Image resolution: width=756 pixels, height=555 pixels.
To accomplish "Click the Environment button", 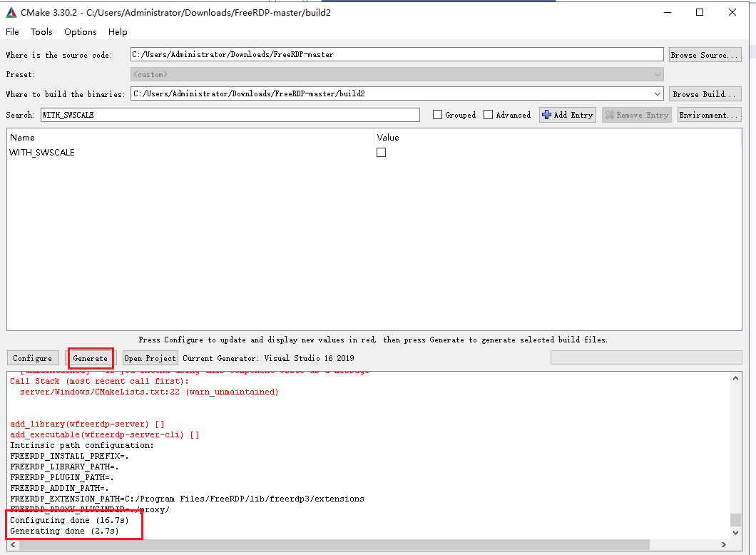I will pyautogui.click(x=709, y=115).
